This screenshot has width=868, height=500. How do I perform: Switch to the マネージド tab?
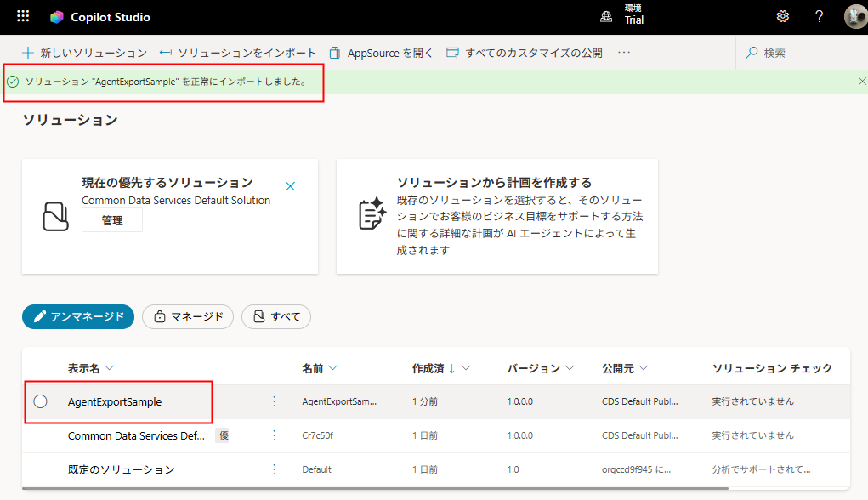coord(187,316)
